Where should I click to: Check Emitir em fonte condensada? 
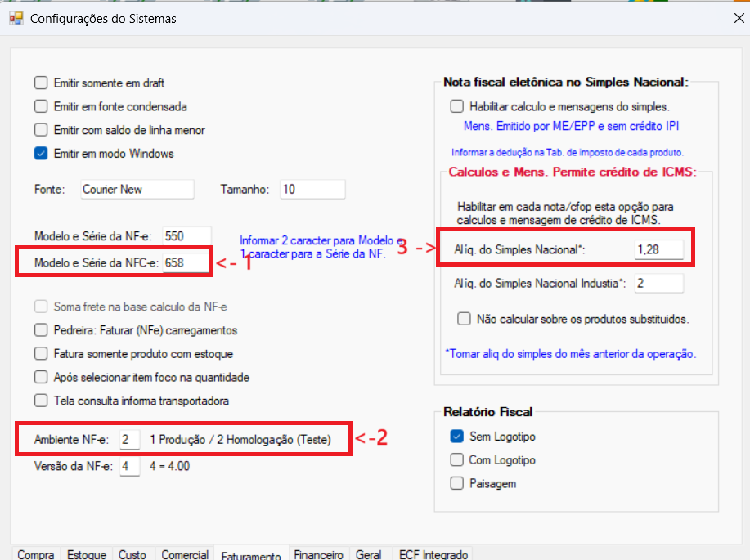(41, 106)
